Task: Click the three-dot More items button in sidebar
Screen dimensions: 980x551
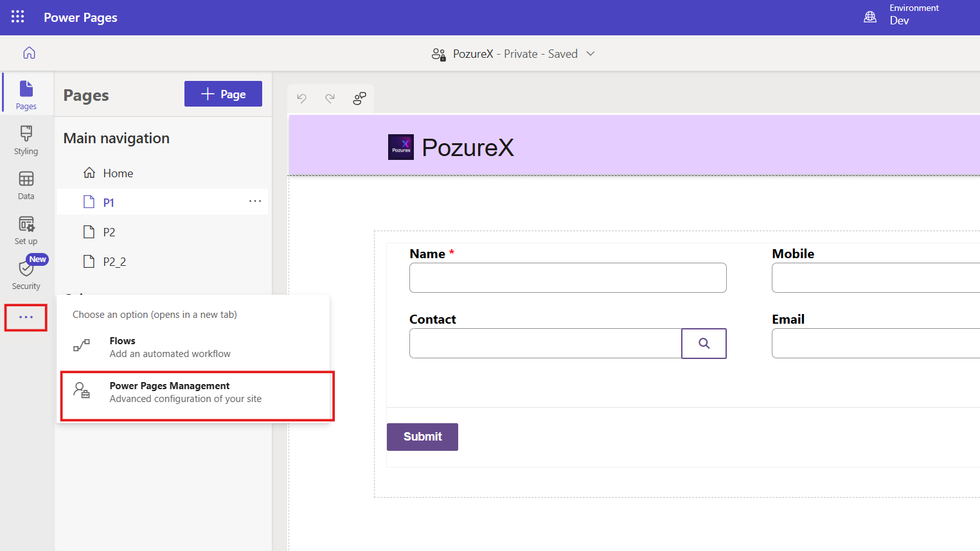Action: tap(26, 317)
